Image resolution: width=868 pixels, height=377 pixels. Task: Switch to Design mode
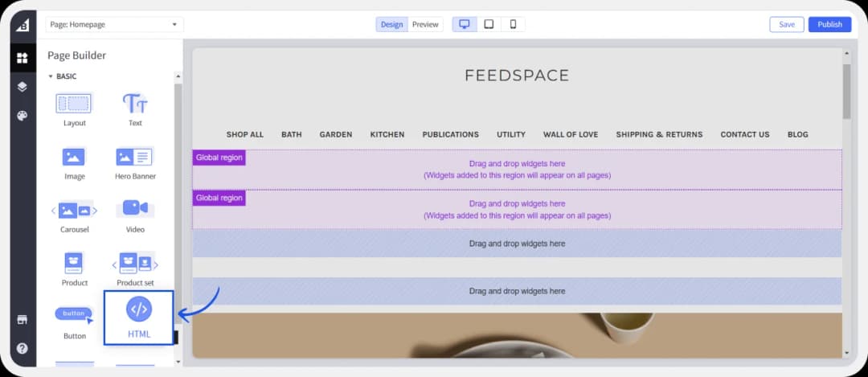[x=392, y=24]
